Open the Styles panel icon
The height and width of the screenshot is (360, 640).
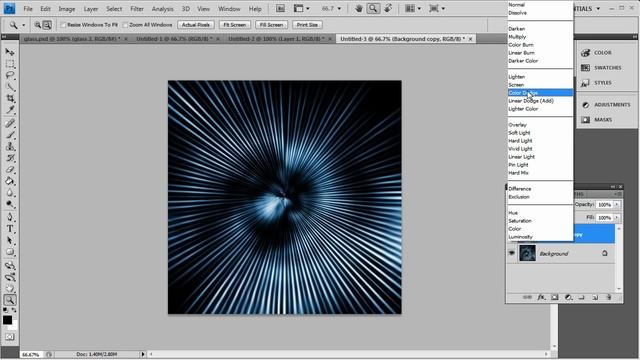586,83
